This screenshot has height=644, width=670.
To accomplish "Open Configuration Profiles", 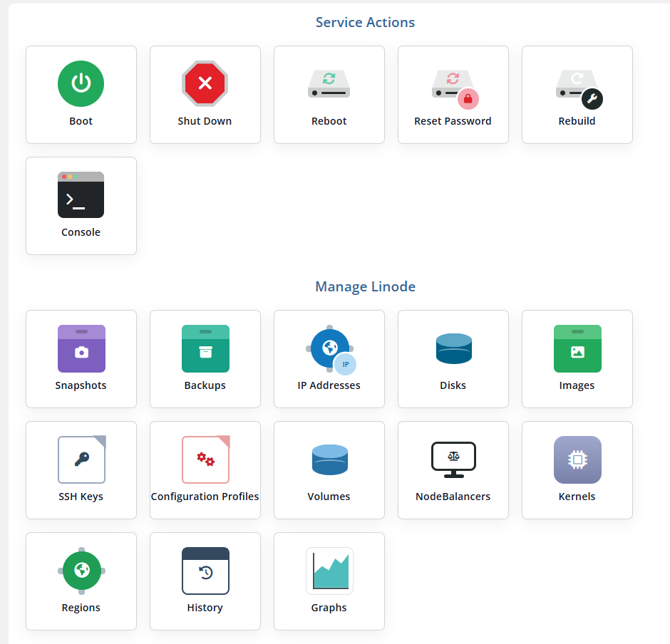I will pyautogui.click(x=205, y=470).
